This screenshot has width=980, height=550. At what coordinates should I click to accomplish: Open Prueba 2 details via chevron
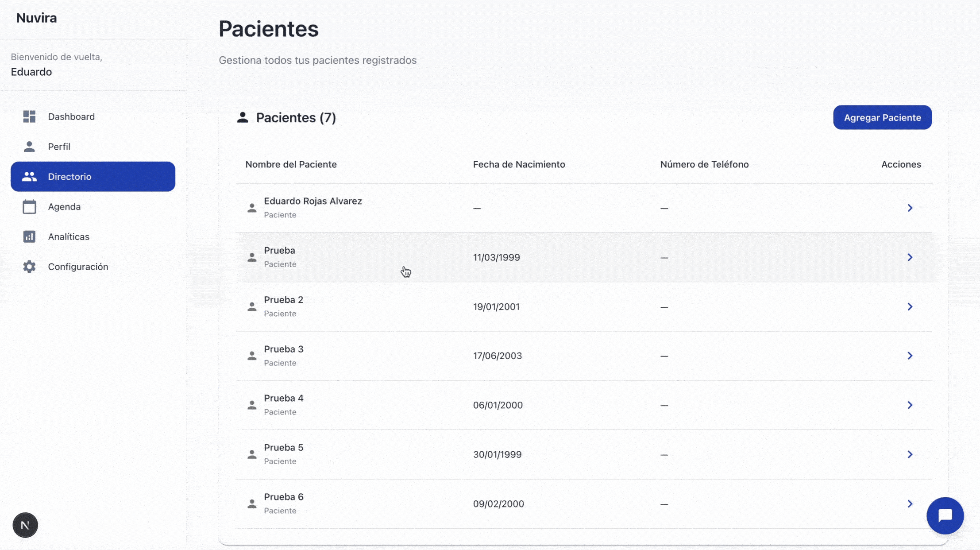point(910,307)
